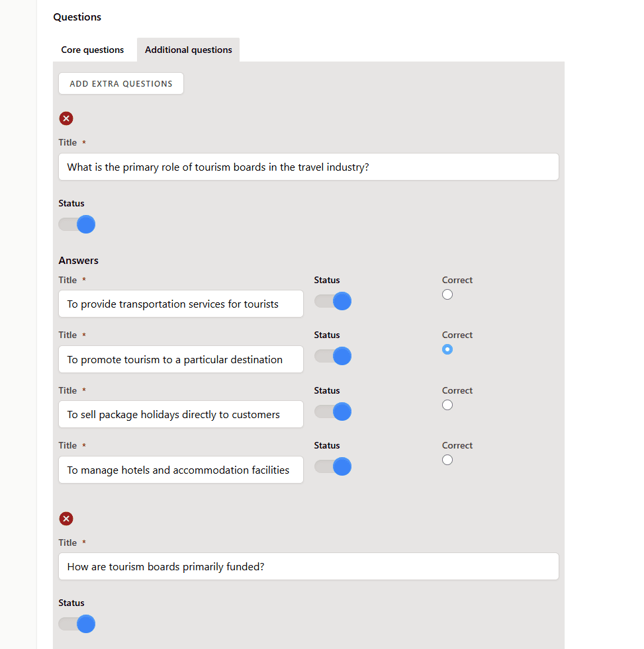Disable status of the promote tourism answer

pos(332,356)
